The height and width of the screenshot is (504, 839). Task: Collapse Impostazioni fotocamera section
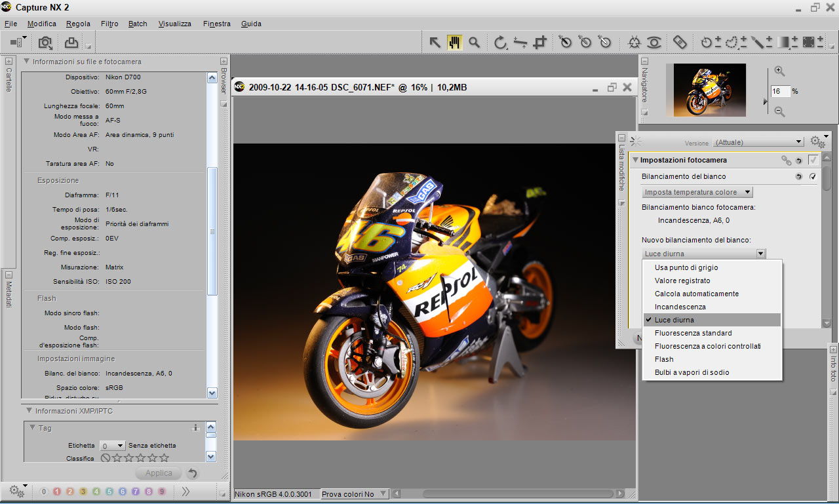pyautogui.click(x=635, y=160)
